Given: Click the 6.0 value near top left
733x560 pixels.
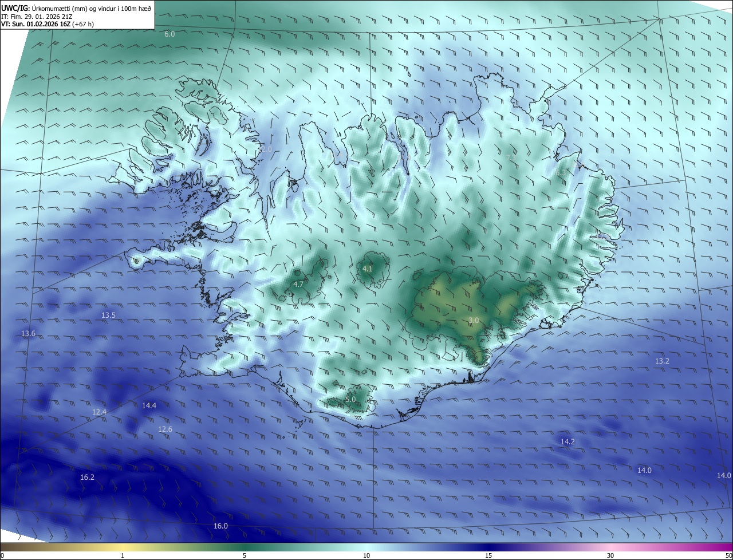Looking at the screenshot, I should pyautogui.click(x=170, y=34).
